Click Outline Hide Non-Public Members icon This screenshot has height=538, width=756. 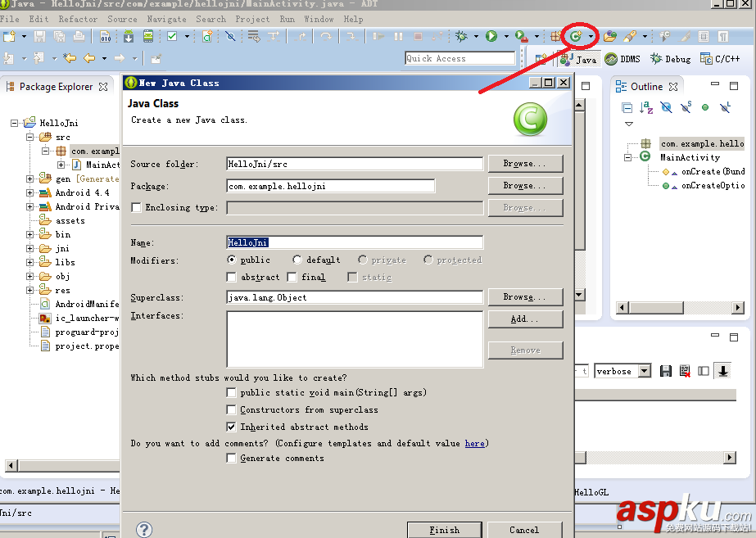pyautogui.click(x=705, y=107)
